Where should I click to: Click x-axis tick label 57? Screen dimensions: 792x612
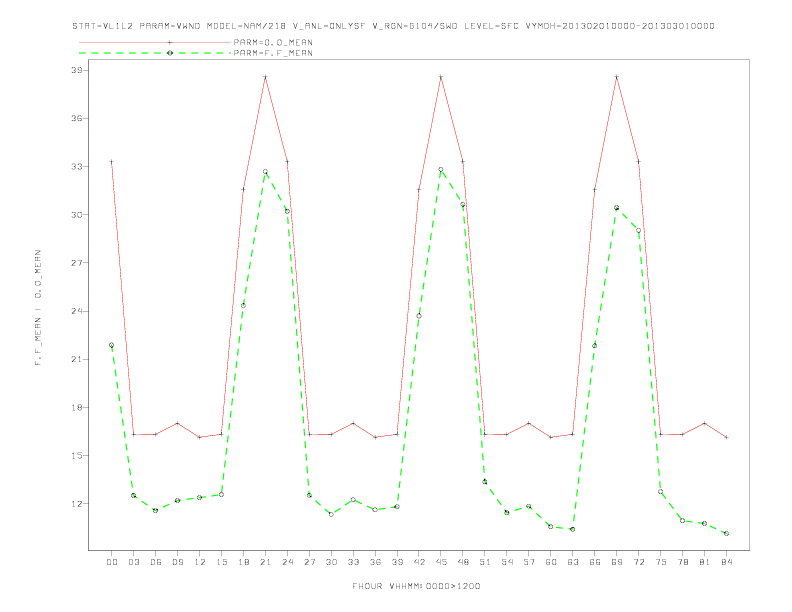(x=529, y=562)
